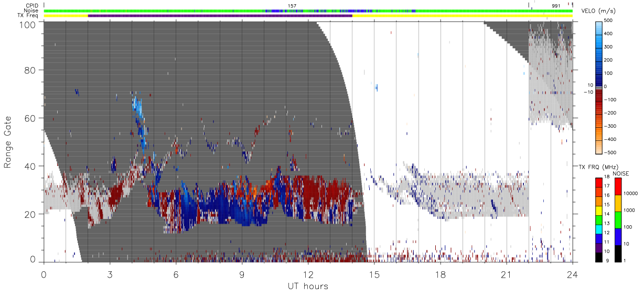Image resolution: width=644 pixels, height=297 pixels.
Task: Click the TX Freq row label
Action: [29, 16]
